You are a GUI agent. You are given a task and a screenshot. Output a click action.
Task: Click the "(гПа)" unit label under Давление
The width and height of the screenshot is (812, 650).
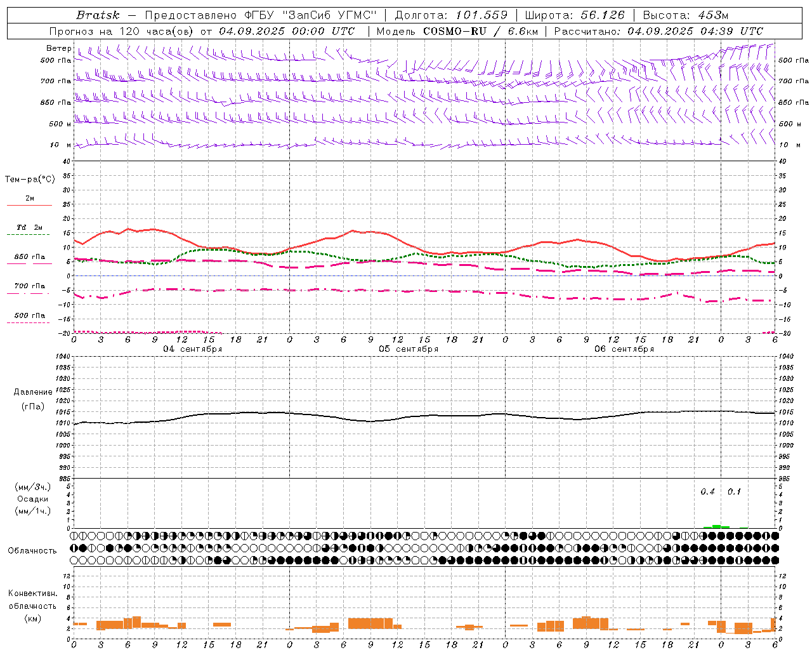click(33, 406)
